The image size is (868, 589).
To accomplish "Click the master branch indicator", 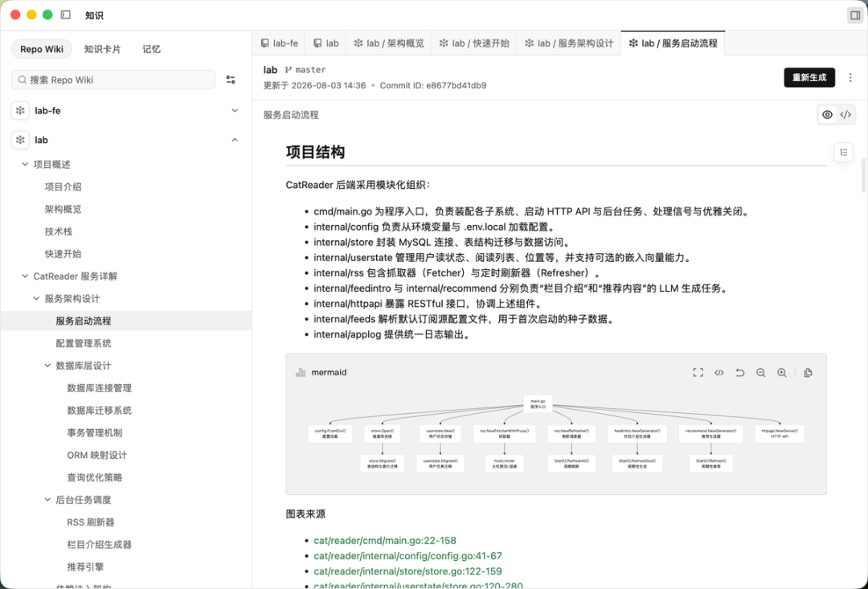I will click(x=305, y=70).
